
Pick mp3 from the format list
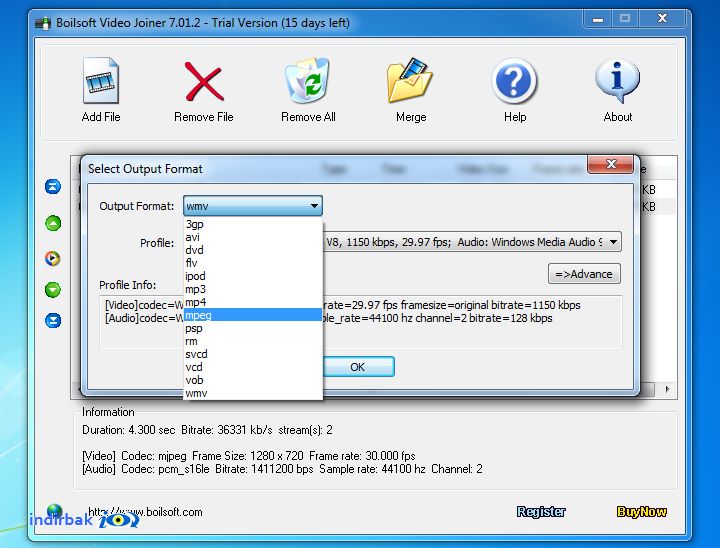pyautogui.click(x=253, y=289)
